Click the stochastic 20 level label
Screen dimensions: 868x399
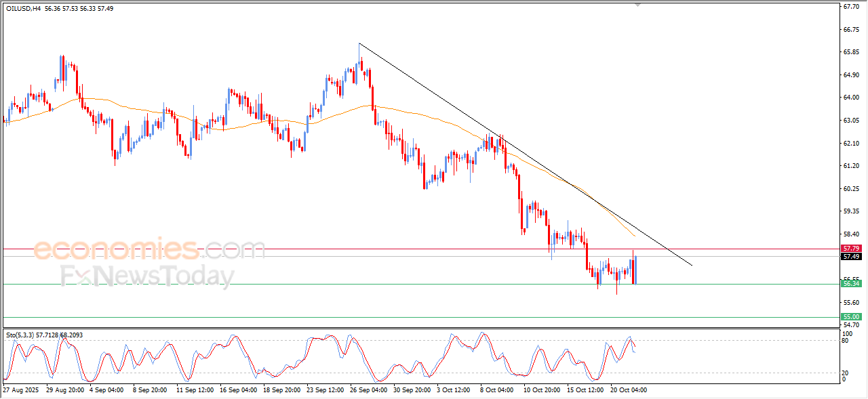click(845, 373)
